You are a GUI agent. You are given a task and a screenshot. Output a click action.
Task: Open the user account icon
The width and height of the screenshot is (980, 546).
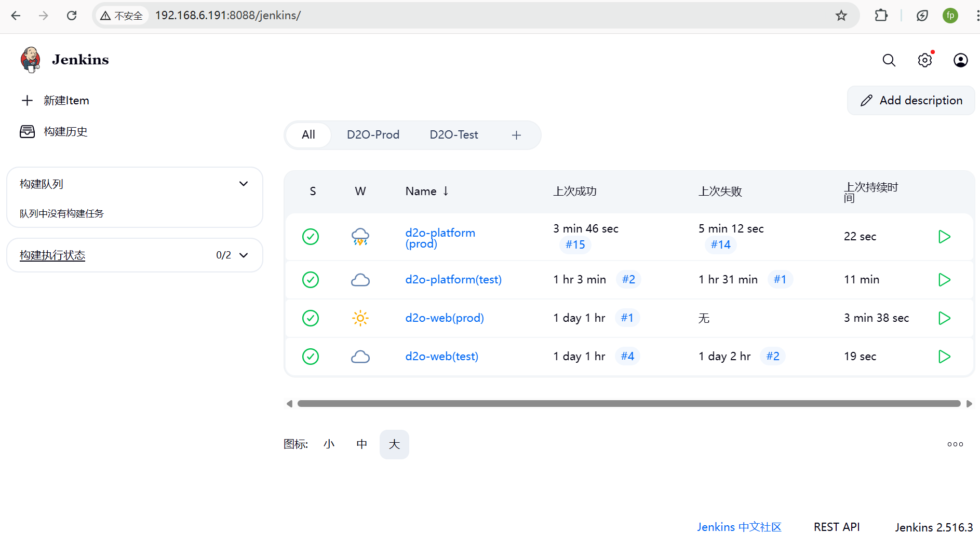pyautogui.click(x=961, y=60)
